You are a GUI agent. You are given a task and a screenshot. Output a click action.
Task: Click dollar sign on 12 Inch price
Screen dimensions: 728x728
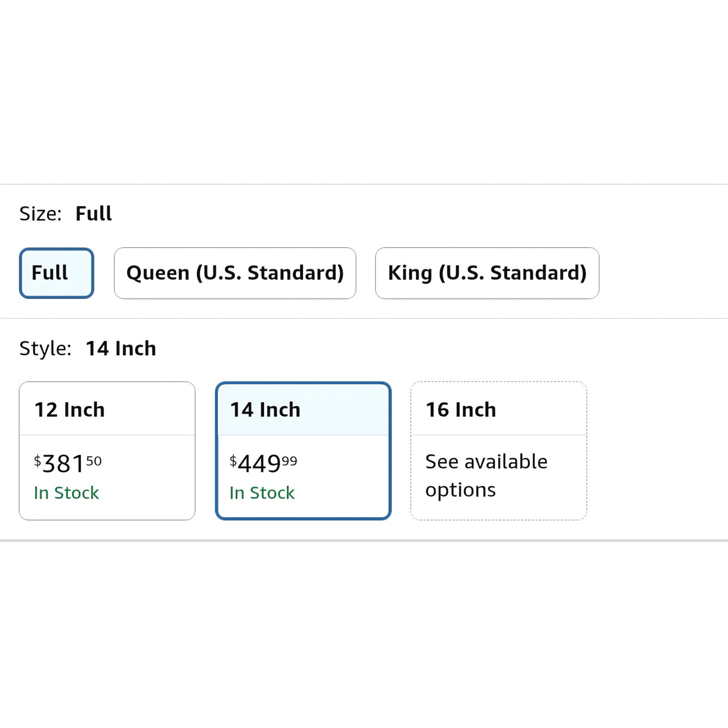click(37, 461)
